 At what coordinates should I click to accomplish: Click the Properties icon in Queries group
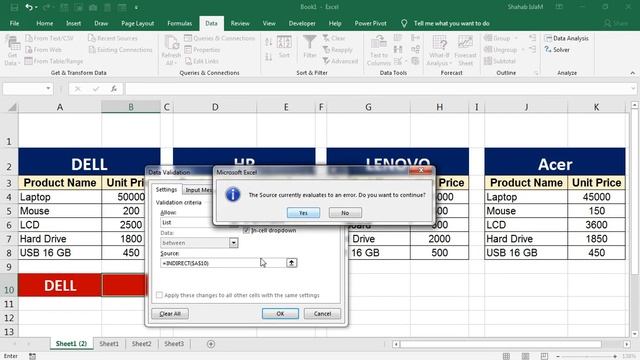(x=188, y=49)
